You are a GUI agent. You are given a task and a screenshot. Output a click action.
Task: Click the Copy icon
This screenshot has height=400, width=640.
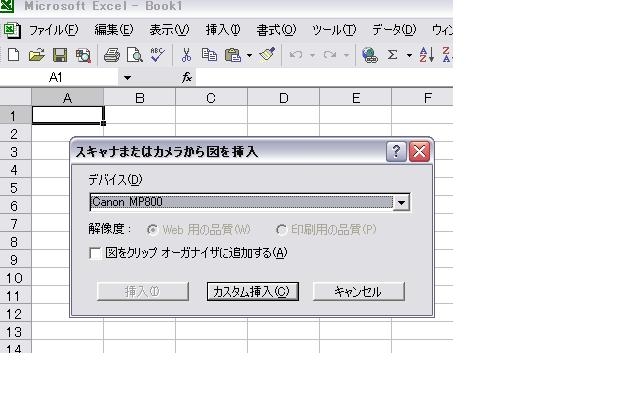(209, 55)
